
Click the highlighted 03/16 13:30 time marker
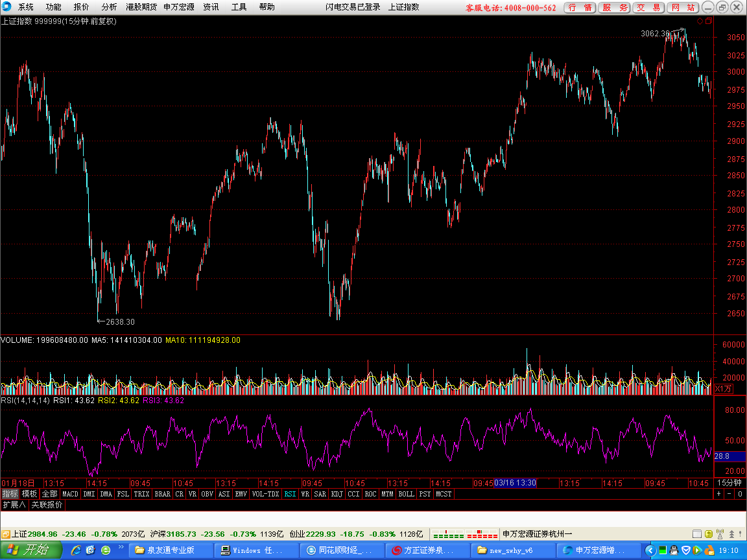click(515, 483)
